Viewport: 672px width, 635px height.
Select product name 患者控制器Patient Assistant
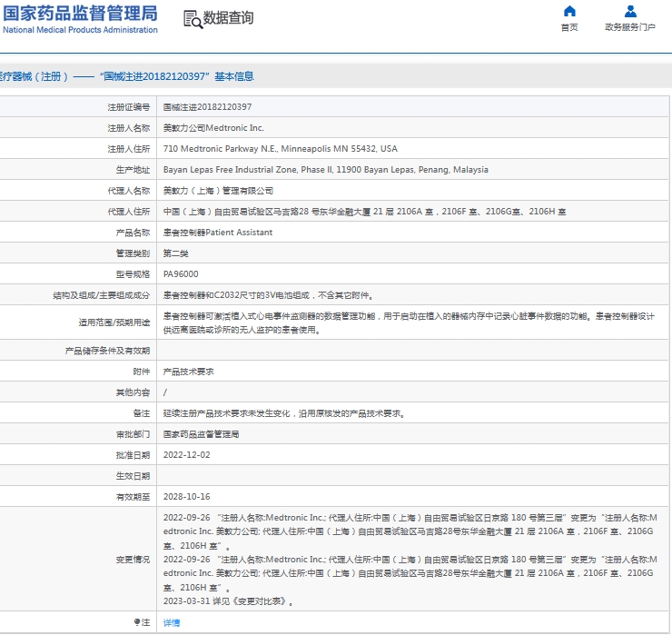[218, 233]
